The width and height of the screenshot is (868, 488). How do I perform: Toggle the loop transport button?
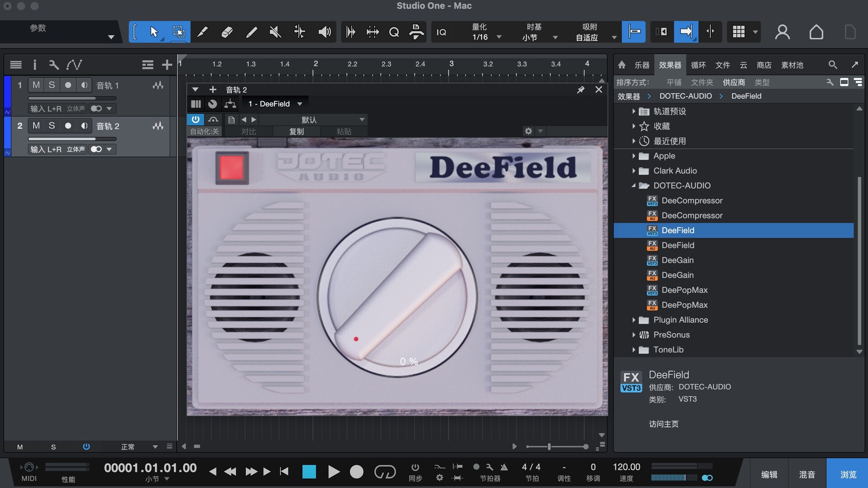pos(385,472)
